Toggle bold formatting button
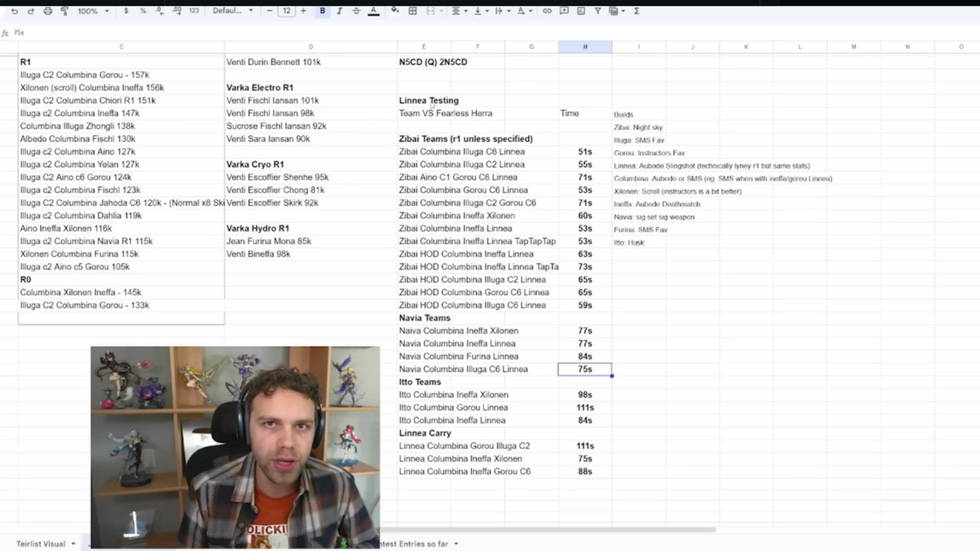 pos(322,11)
